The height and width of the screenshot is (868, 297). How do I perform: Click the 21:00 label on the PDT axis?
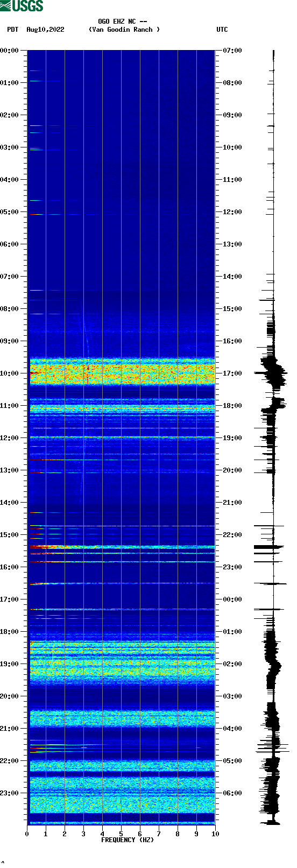[x=10, y=729]
